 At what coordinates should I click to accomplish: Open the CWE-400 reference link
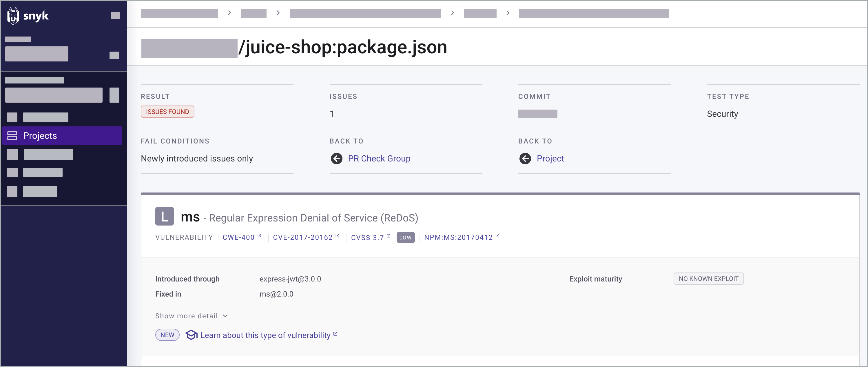[x=238, y=237]
